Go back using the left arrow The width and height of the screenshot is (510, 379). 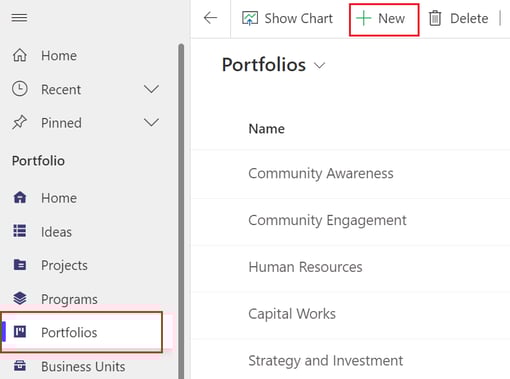pos(210,18)
